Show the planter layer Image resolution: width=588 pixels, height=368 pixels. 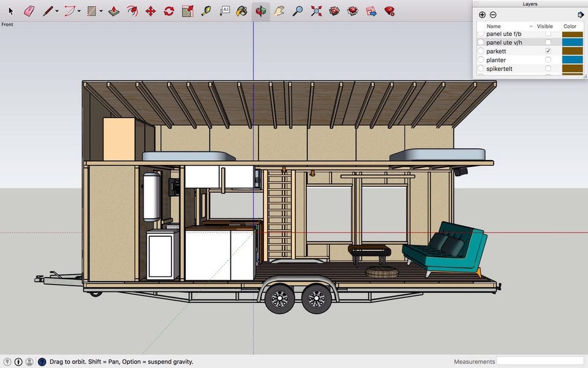point(548,59)
